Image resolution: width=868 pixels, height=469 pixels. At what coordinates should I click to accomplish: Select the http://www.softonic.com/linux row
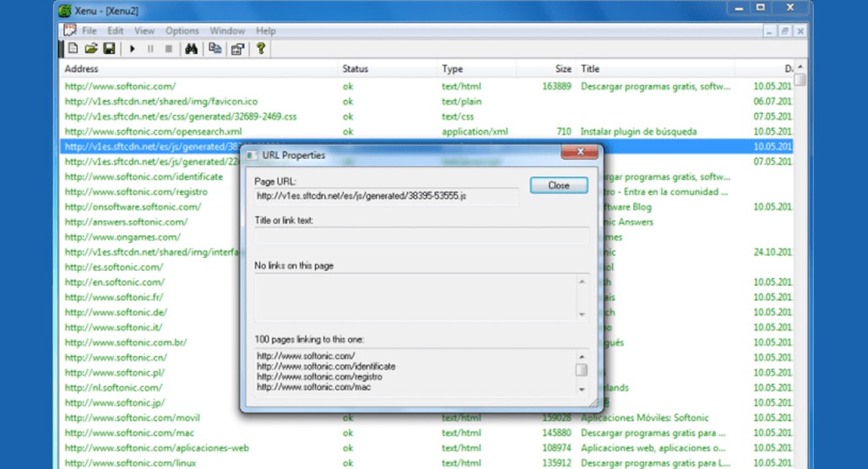pos(130,463)
